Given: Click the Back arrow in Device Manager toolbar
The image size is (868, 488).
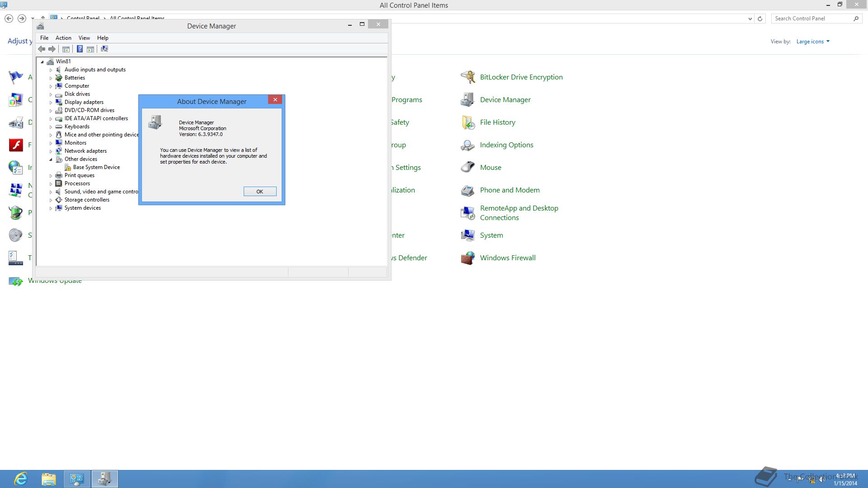Looking at the screenshot, I should tap(42, 49).
